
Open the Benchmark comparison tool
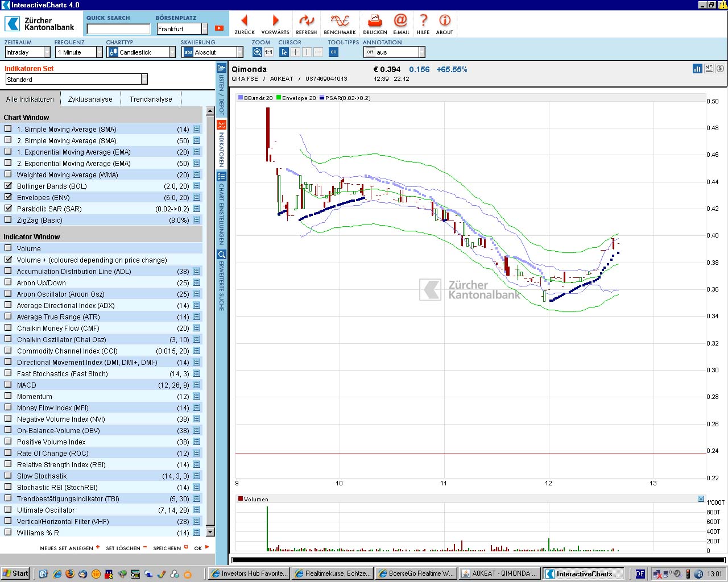click(340, 22)
